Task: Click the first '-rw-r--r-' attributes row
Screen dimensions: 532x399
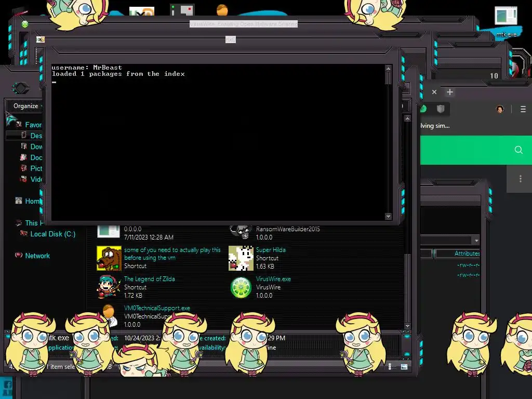Action: click(x=468, y=265)
